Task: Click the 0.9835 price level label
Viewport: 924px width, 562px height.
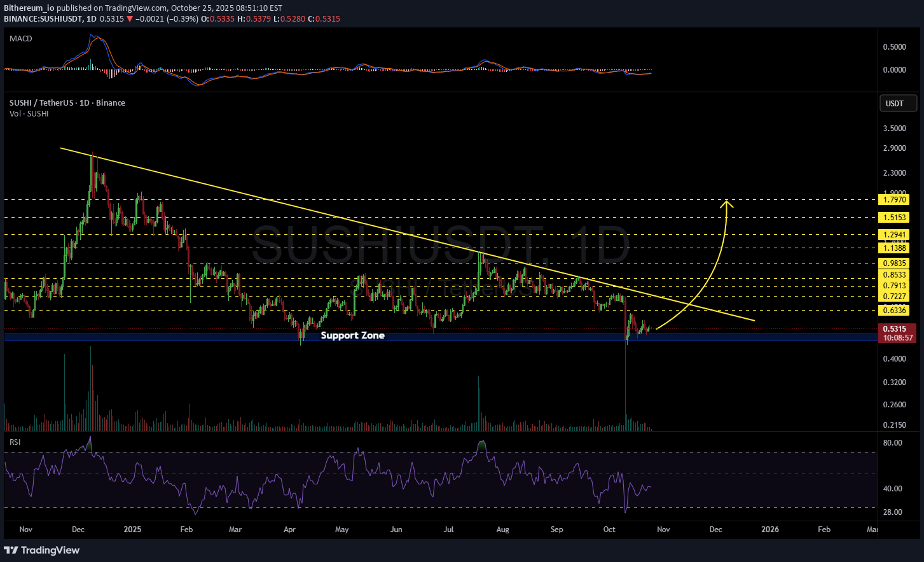Action: 894,263
